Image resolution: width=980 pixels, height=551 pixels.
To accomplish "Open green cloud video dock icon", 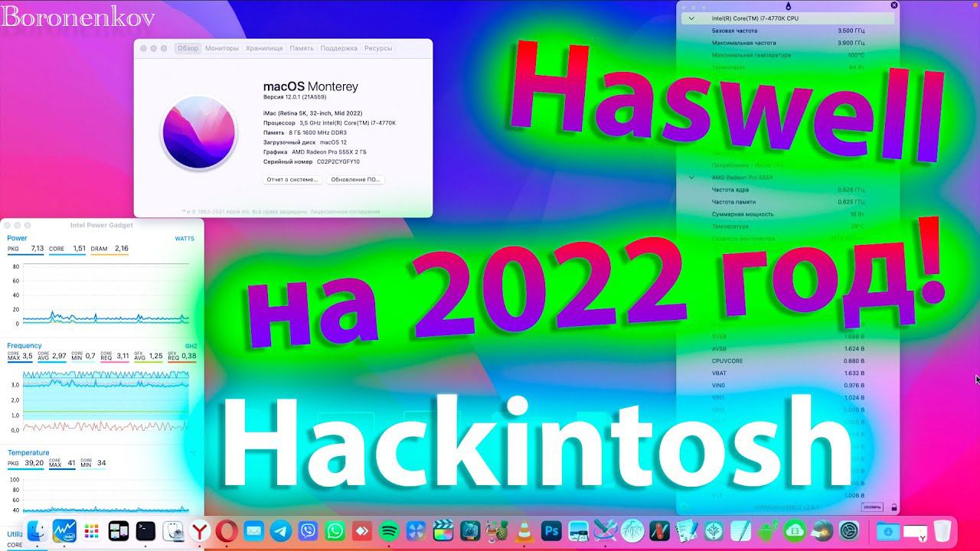I will coord(795,531).
